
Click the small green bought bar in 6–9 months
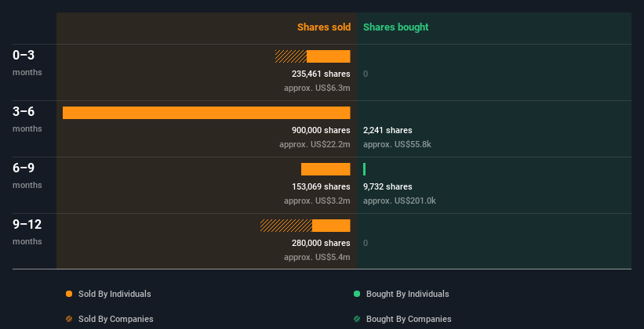364,169
